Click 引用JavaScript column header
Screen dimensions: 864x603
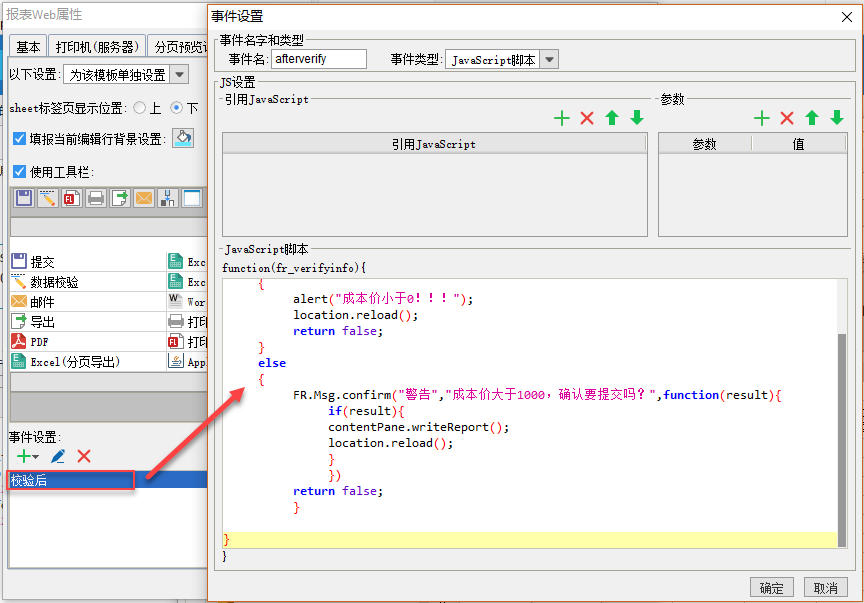pos(434,144)
